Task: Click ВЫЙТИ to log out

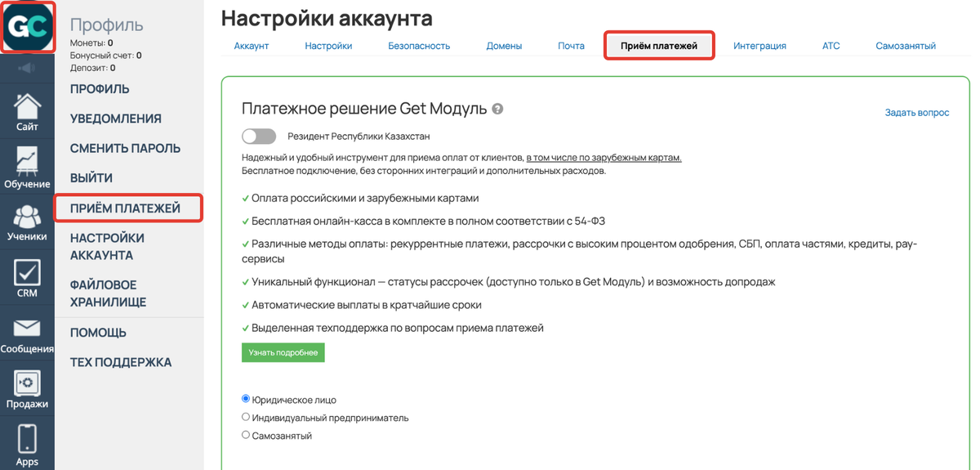Action: [x=91, y=178]
